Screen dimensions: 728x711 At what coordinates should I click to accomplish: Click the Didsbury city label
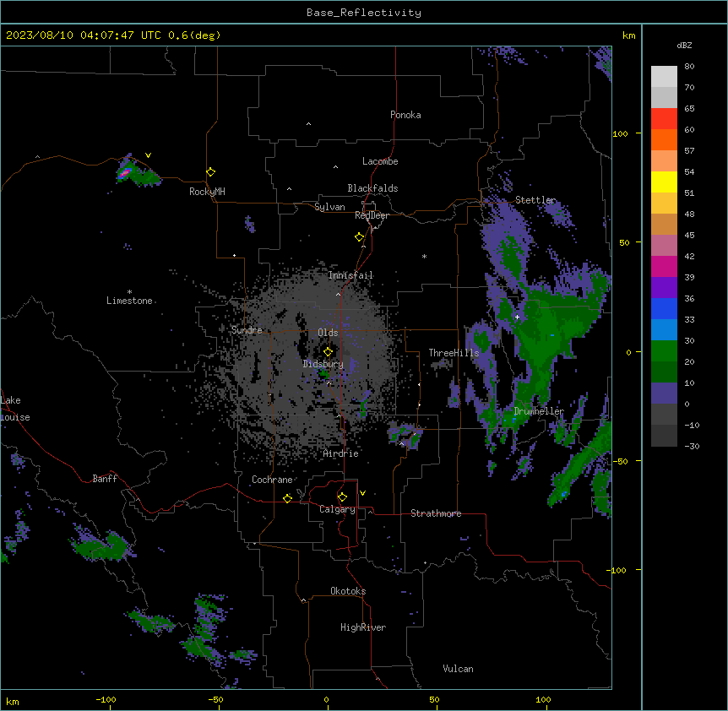pos(323,364)
